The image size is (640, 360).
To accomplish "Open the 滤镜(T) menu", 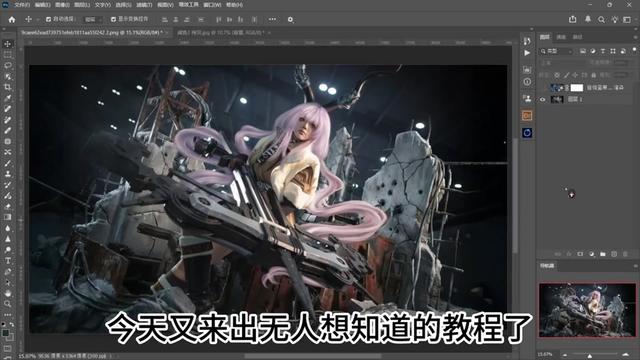I will (x=144, y=5).
